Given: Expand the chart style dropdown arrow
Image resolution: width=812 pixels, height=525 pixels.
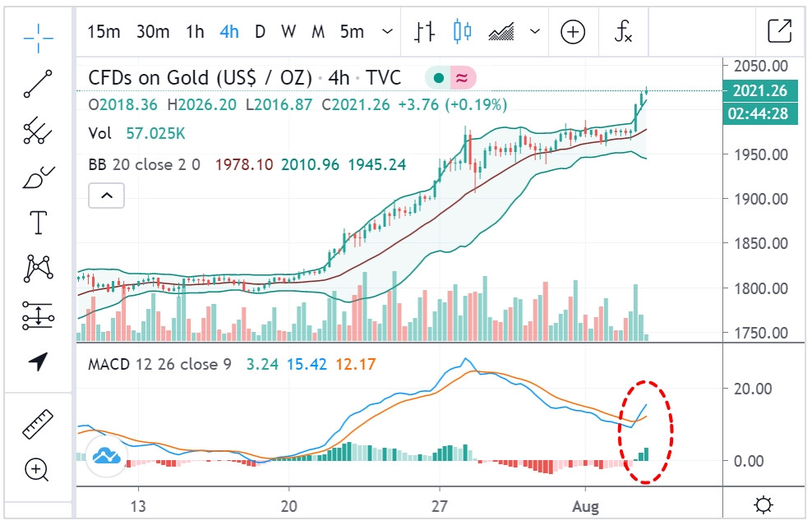Looking at the screenshot, I should coord(535,32).
